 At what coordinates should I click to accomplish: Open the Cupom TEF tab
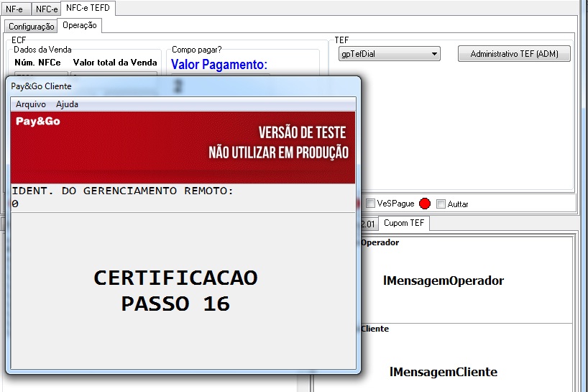[404, 223]
